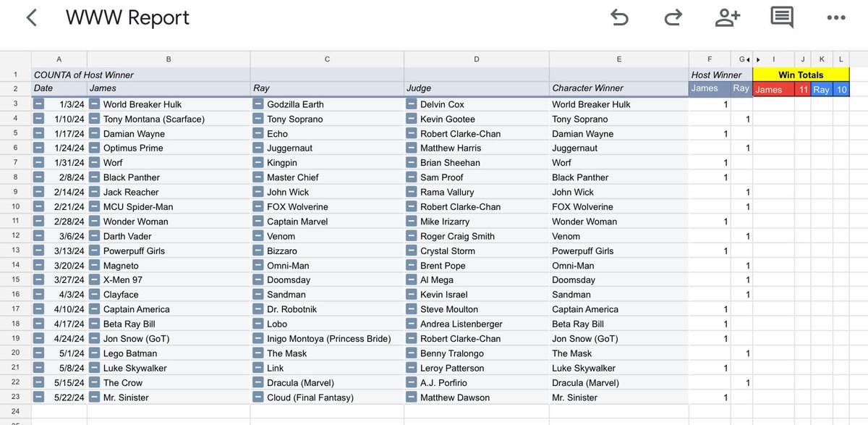
Task: Expand hidden columns arrow beside column G
Action: click(x=747, y=59)
